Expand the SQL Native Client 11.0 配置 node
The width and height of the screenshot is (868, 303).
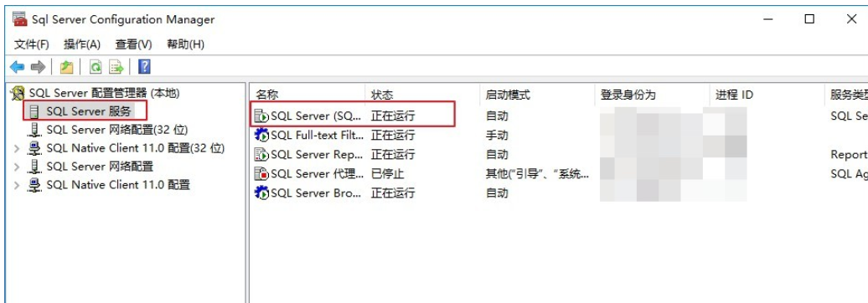(17, 185)
